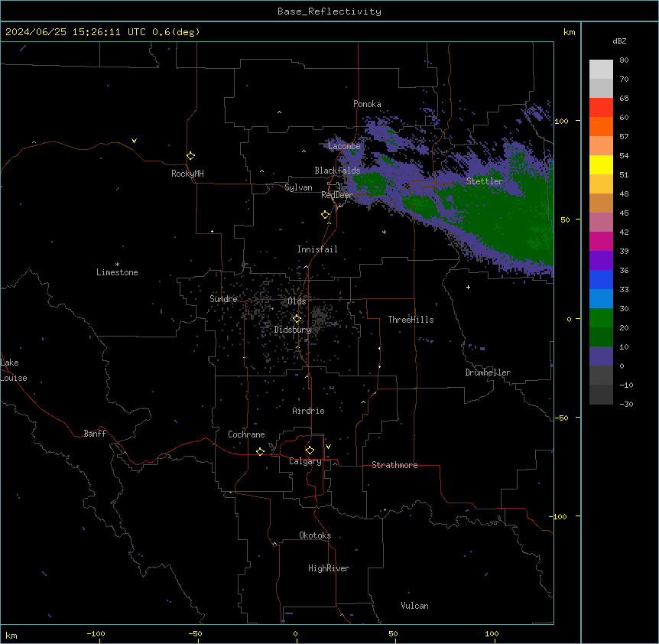The image size is (659, 644).
Task: Click the white plus marker north of Drumheller
Action: [468, 287]
